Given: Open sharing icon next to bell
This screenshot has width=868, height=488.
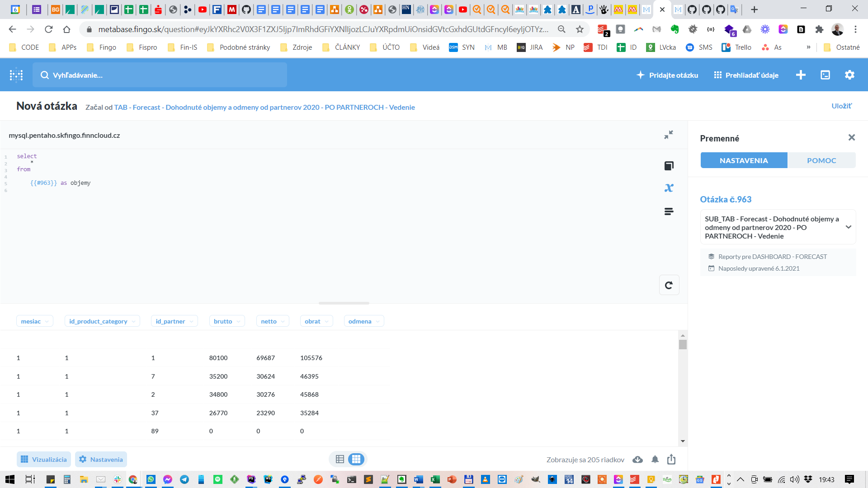Looking at the screenshot, I should pyautogui.click(x=671, y=460).
